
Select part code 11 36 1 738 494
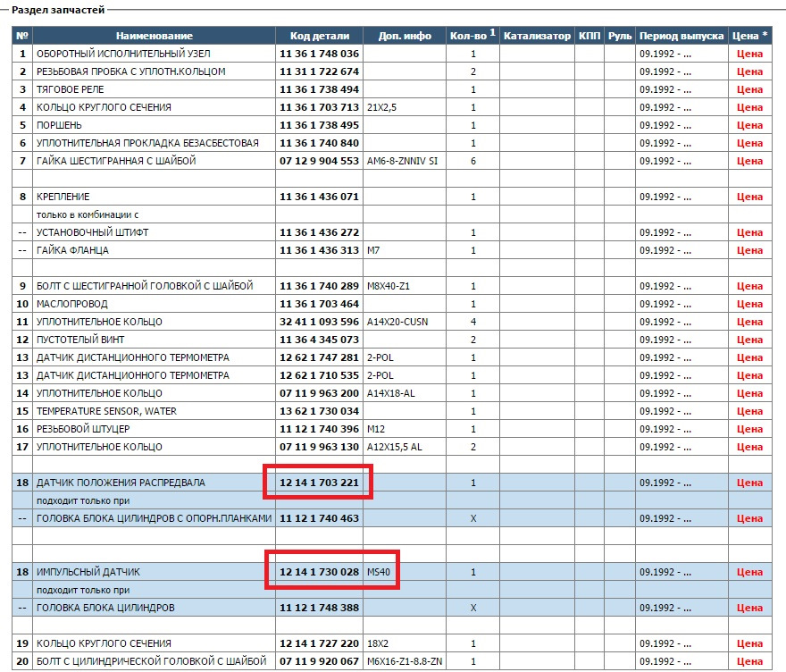tap(320, 89)
